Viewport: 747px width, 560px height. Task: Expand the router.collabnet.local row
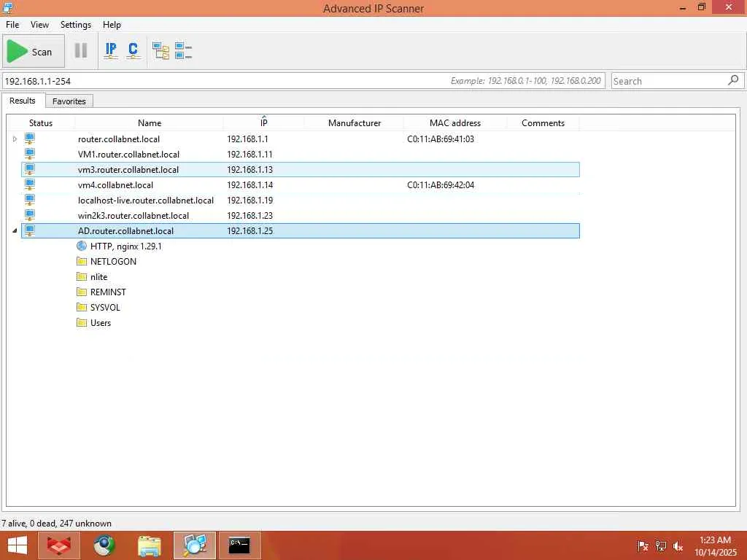tap(15, 139)
